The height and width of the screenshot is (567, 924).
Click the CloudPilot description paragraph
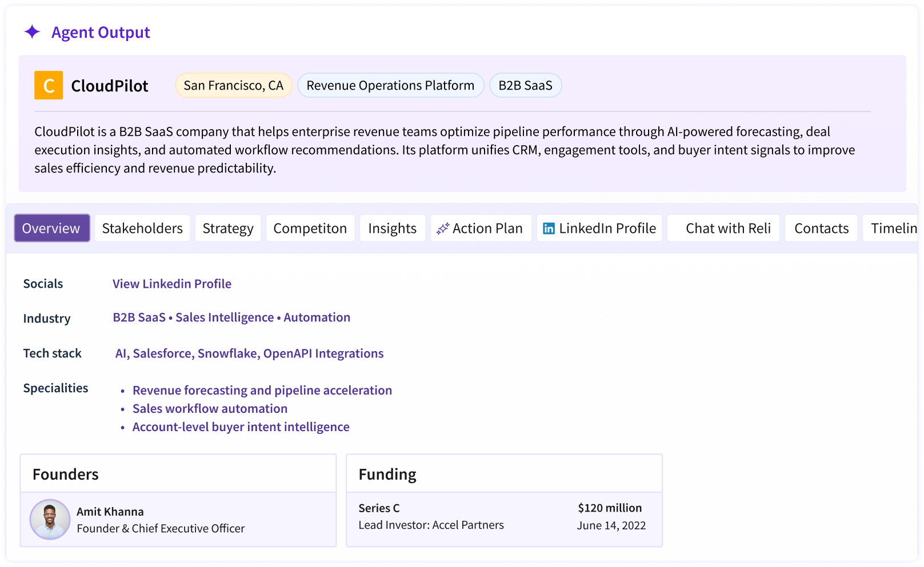click(445, 150)
